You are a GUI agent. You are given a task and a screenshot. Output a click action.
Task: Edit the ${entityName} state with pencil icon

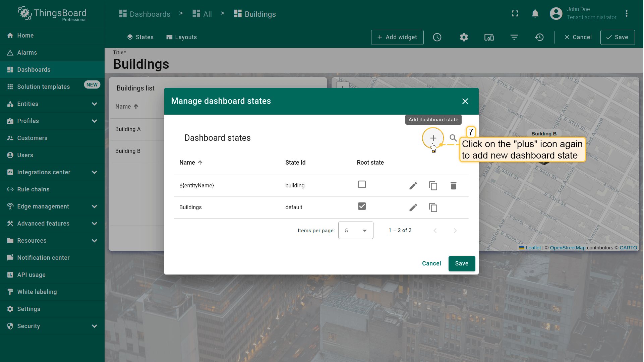[413, 186]
